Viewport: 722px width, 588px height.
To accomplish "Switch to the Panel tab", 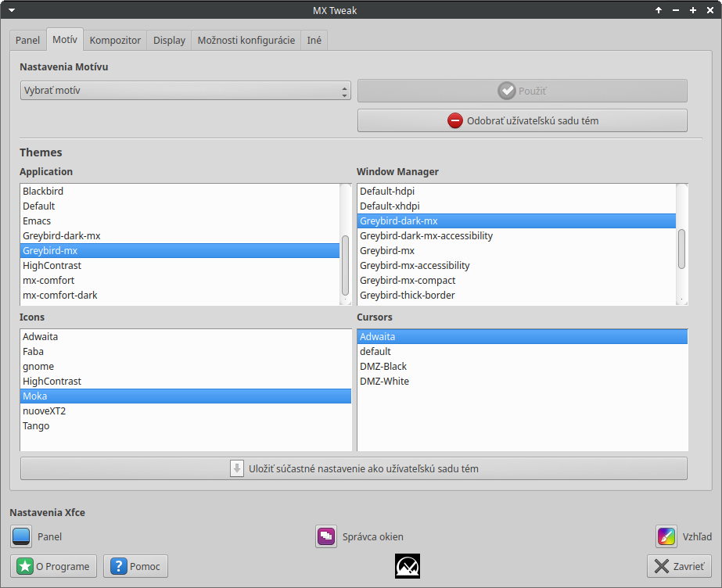I will (x=27, y=41).
